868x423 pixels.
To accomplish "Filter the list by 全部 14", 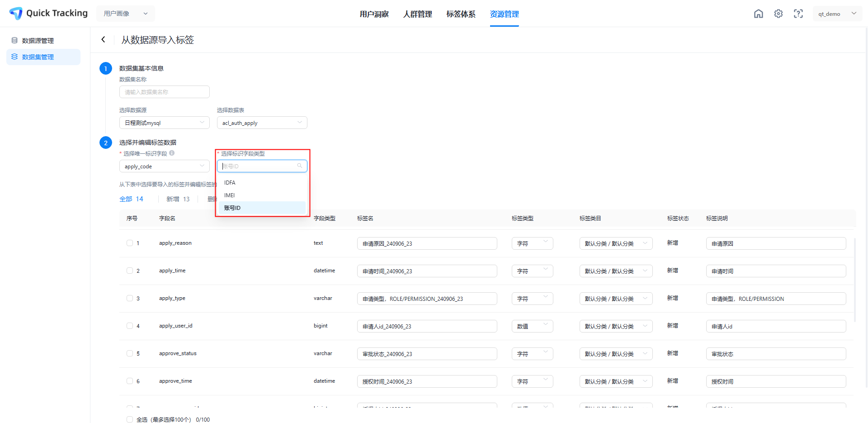I will tap(131, 199).
